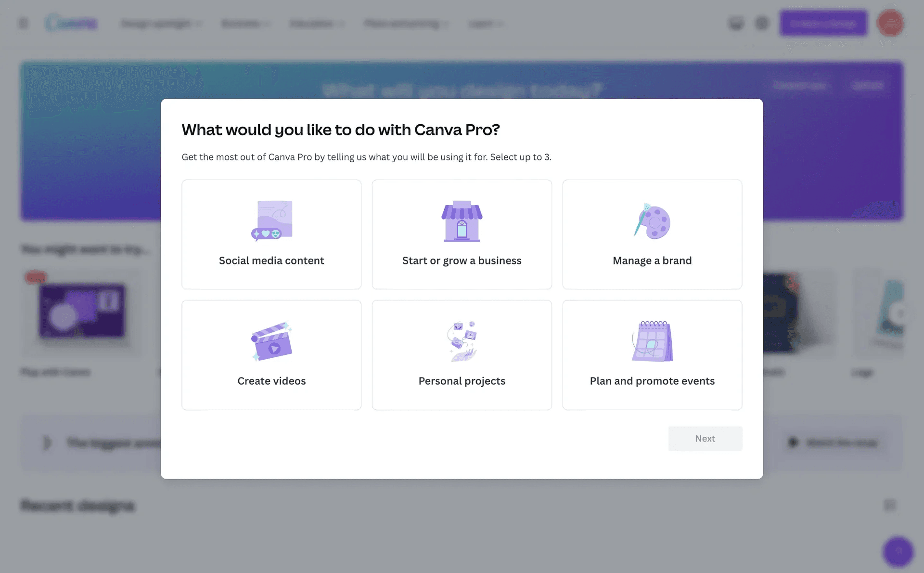Viewport: 924px width, 573px height.
Task: Open the Play with Canva thumbnail
Action: coord(82,312)
